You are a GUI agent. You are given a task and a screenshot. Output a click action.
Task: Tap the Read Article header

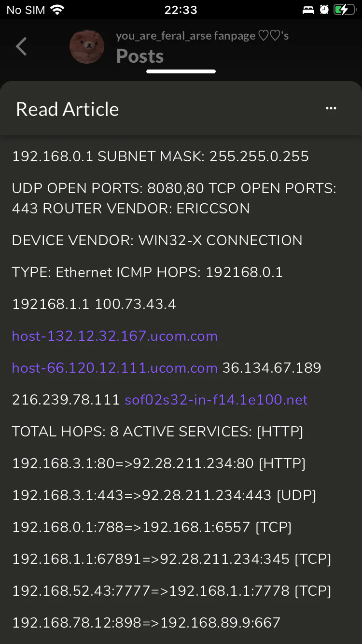click(68, 109)
